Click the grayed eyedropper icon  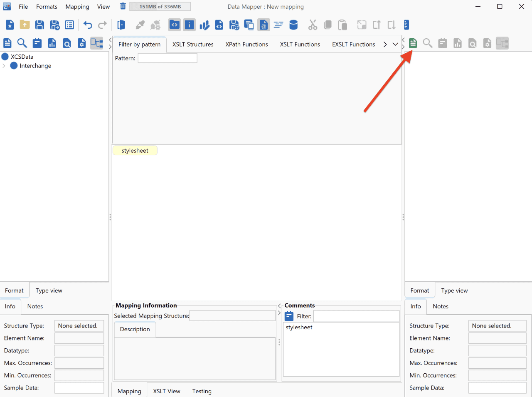coord(140,25)
